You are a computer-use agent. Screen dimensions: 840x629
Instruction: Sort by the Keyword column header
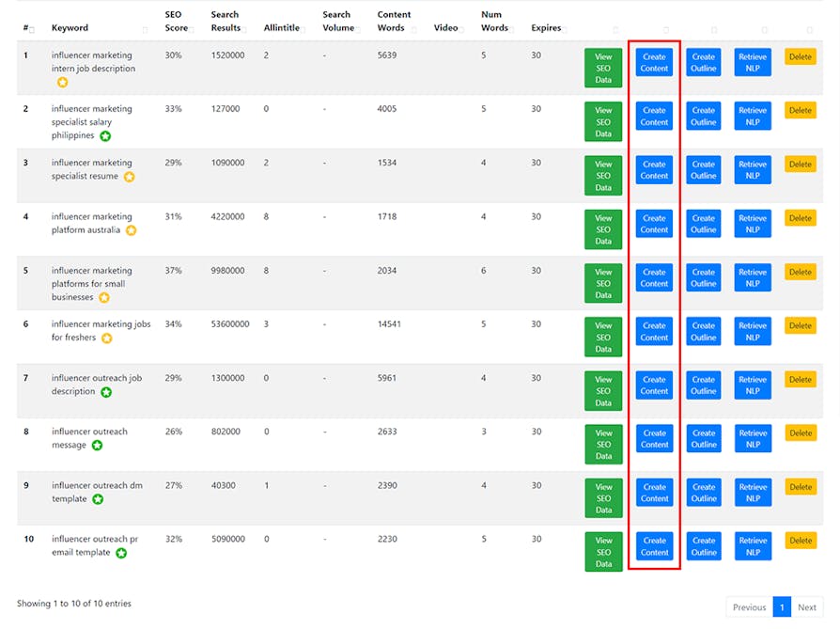(x=70, y=28)
